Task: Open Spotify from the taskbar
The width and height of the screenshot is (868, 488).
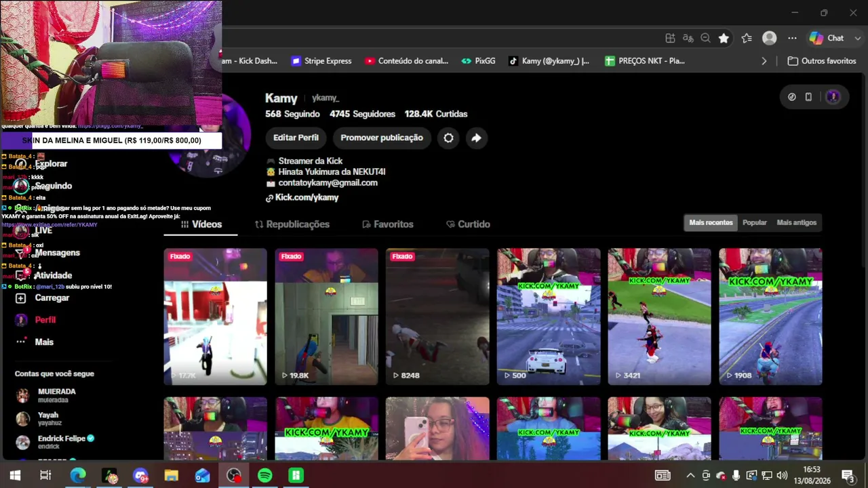Action: point(265,476)
